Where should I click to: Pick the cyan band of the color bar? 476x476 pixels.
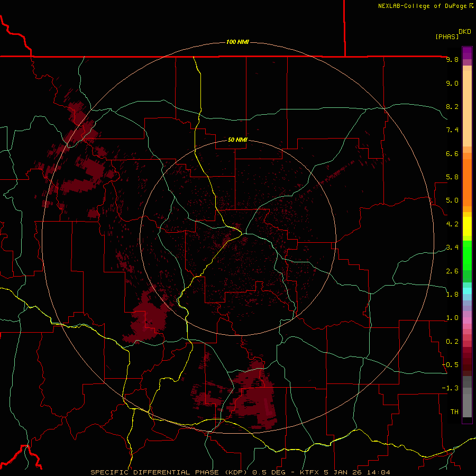(467, 291)
